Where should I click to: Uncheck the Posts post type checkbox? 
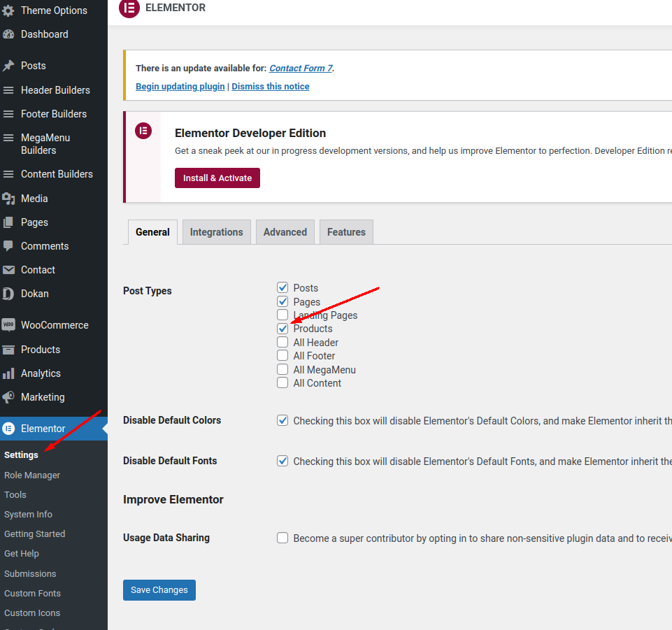click(283, 287)
